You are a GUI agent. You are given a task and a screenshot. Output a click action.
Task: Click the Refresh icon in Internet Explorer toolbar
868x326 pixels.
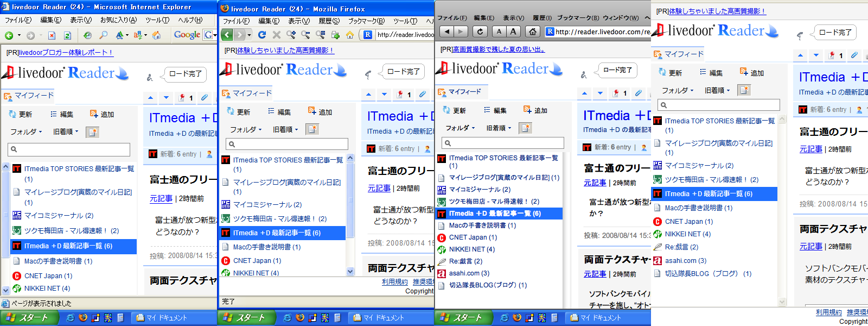[67, 35]
